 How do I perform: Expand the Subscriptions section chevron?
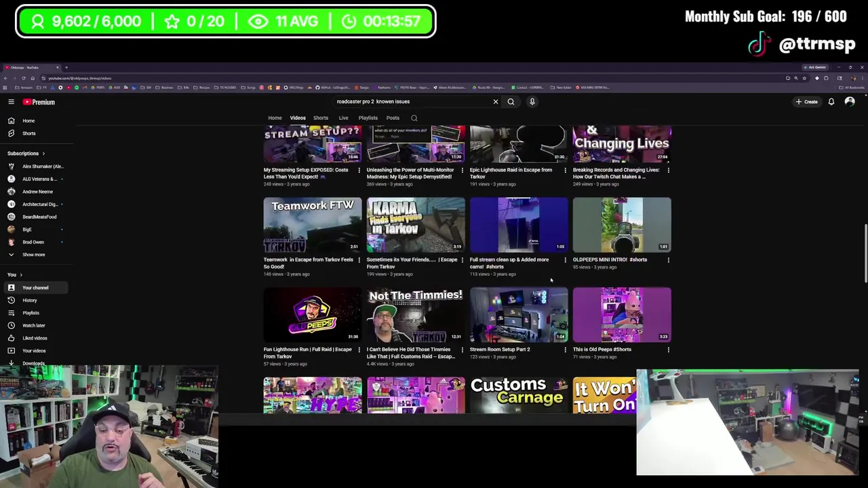43,154
